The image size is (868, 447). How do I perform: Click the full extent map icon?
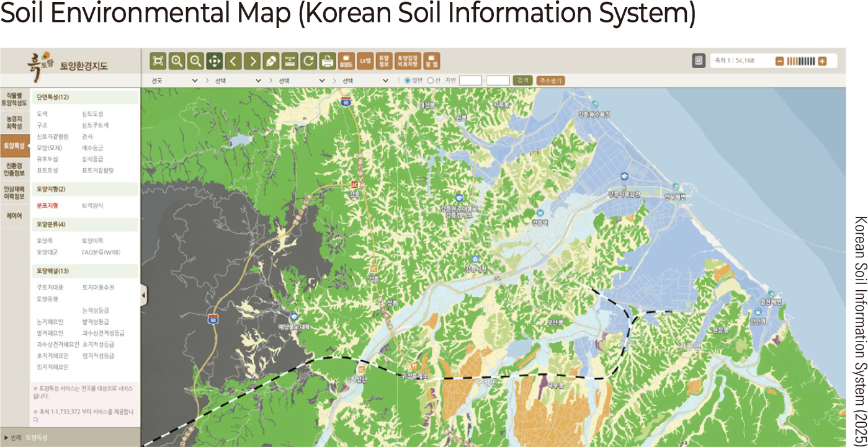158,61
